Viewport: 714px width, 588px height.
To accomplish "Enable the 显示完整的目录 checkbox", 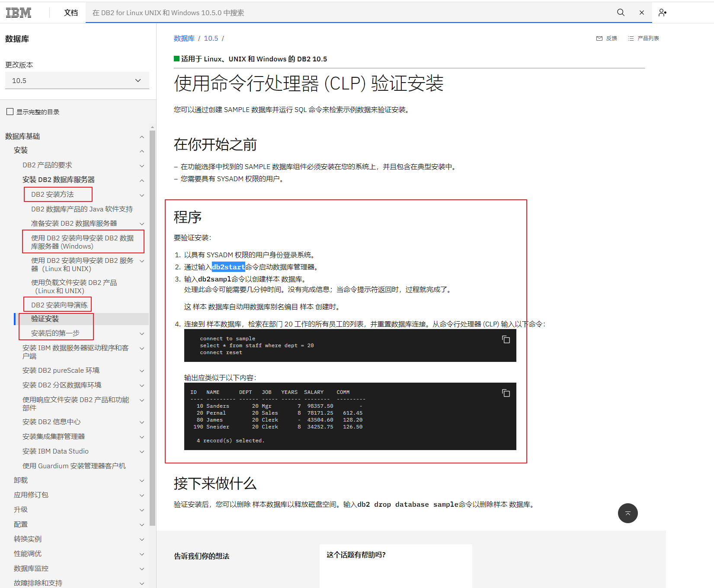I will click(10, 111).
